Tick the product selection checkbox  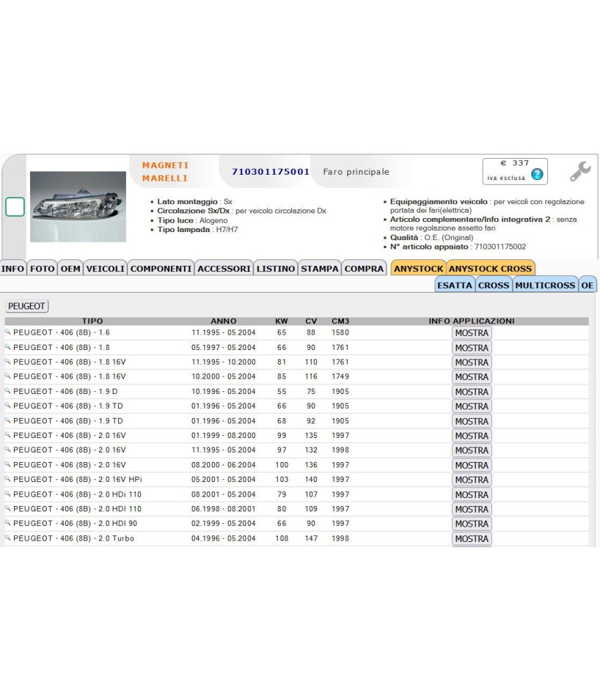pyautogui.click(x=15, y=207)
